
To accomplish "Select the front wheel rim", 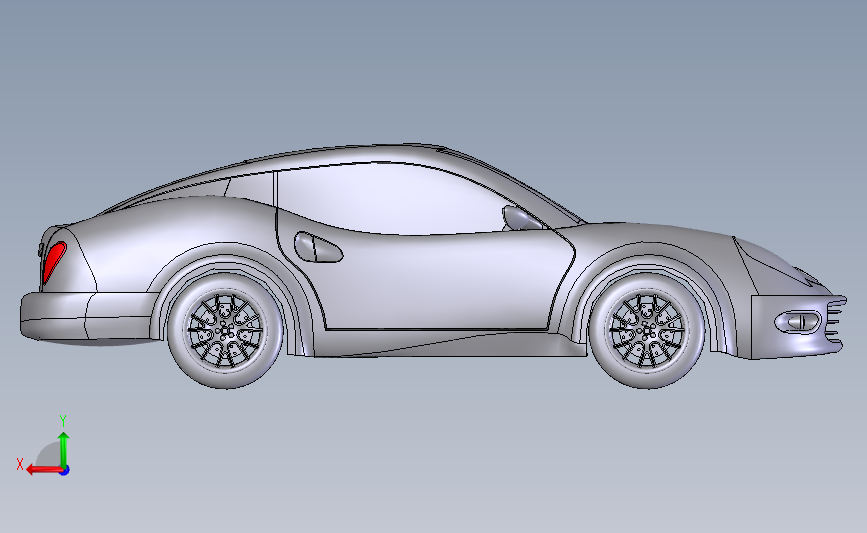I will (x=647, y=331).
